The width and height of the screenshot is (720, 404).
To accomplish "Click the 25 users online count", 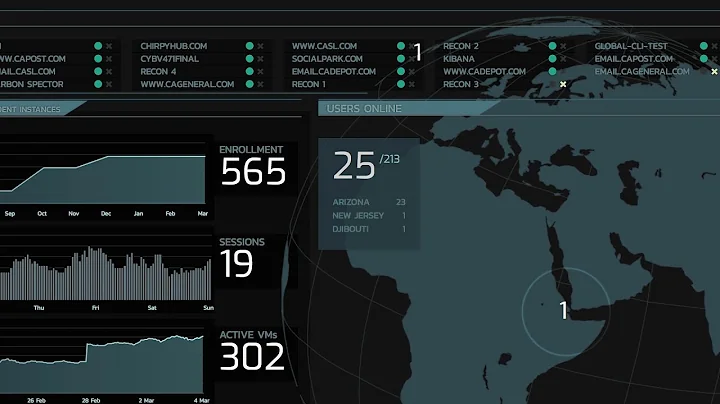I will [x=354, y=166].
